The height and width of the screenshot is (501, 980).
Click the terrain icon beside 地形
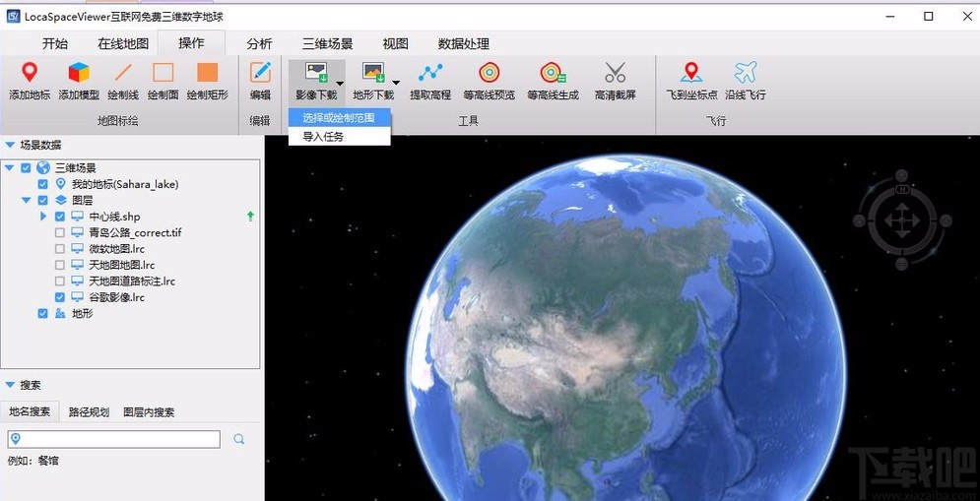[x=61, y=314]
